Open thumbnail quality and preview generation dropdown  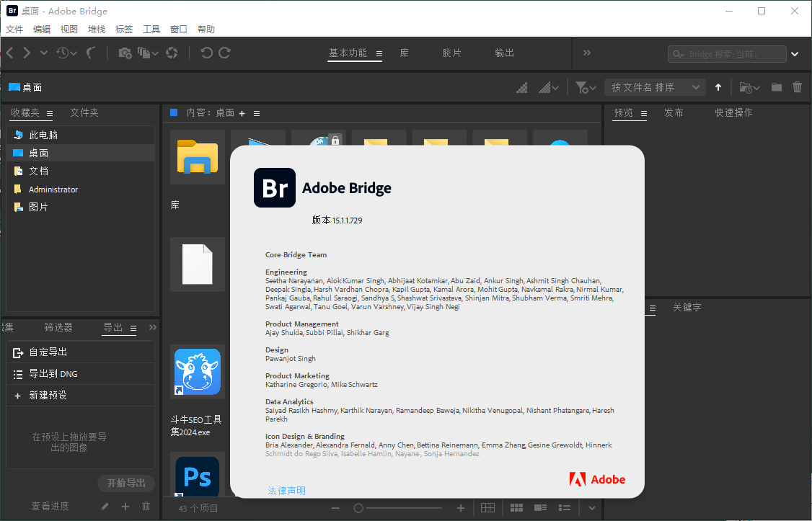(x=549, y=87)
